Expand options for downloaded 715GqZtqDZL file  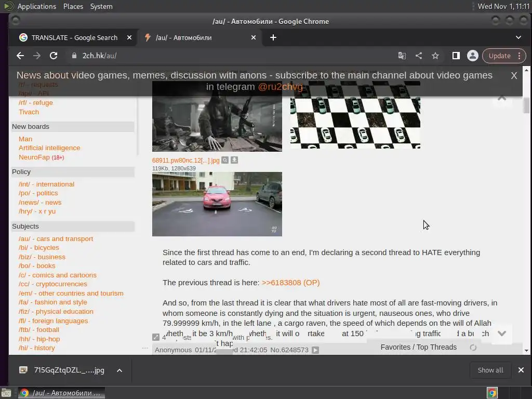click(119, 370)
